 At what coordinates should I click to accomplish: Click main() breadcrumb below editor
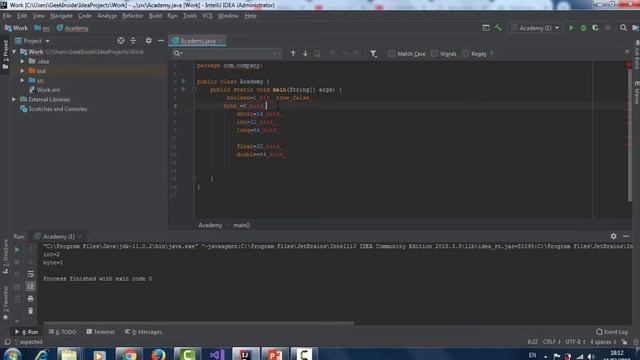(x=242, y=225)
